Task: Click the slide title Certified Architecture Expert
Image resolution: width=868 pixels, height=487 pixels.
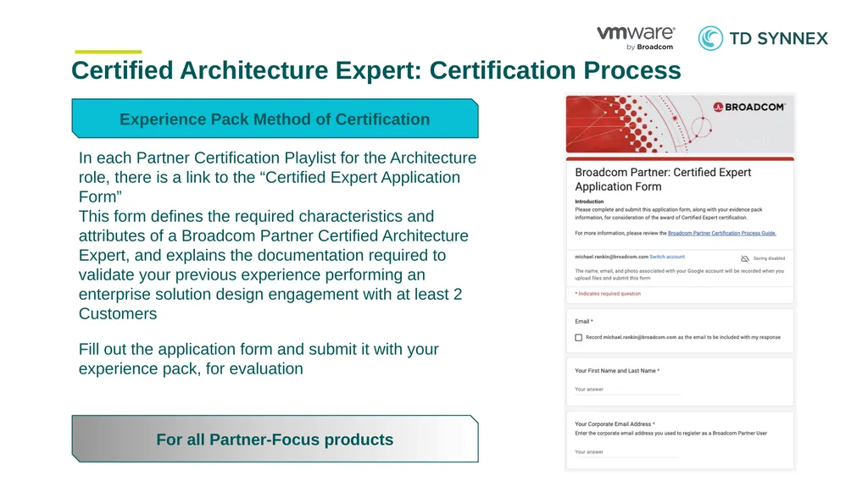Action: tap(376, 70)
